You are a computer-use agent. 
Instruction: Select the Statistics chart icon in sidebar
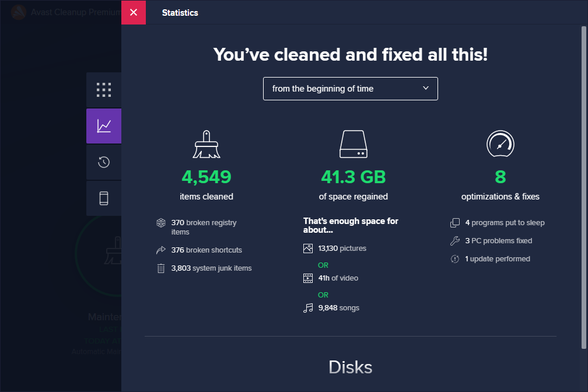point(104,126)
